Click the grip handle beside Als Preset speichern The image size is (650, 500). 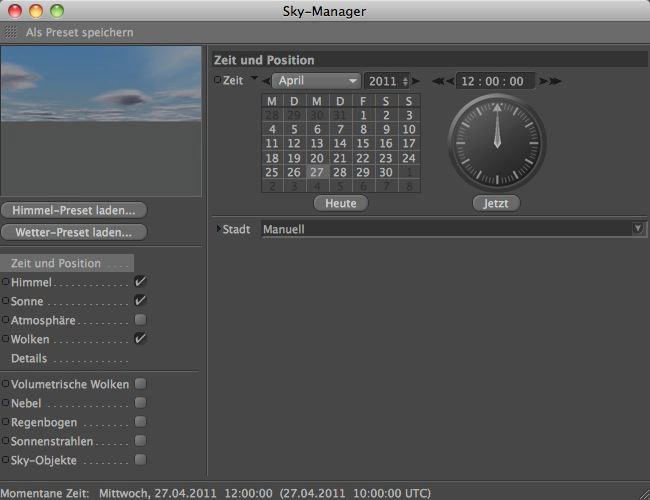(x=11, y=32)
